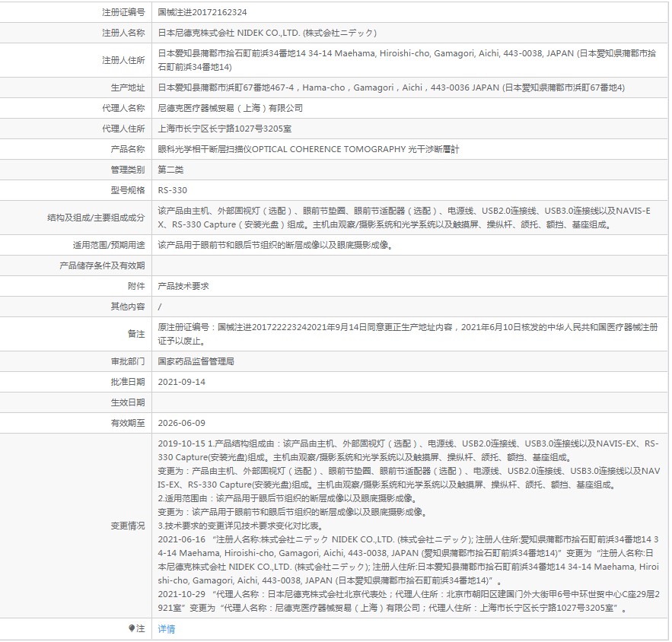Click the 注册证编号 label
This screenshot has width=672, height=642.
[123, 12]
